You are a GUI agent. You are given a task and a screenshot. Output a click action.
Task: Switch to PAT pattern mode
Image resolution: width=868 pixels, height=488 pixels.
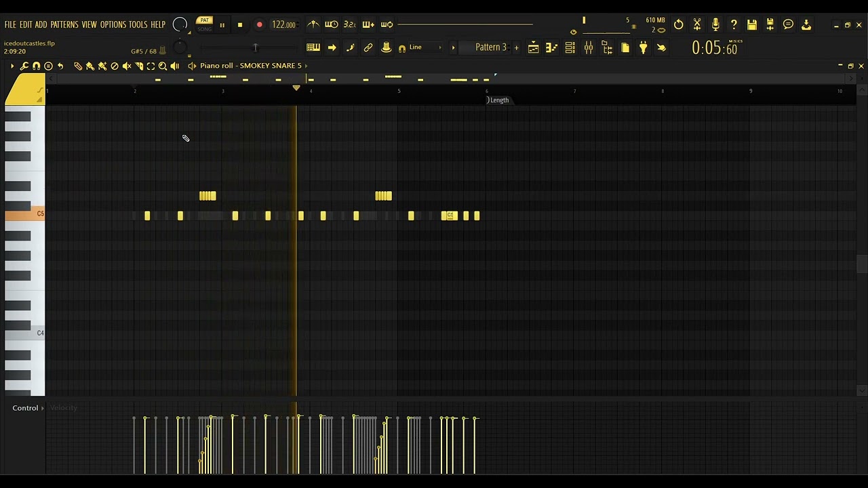point(205,20)
